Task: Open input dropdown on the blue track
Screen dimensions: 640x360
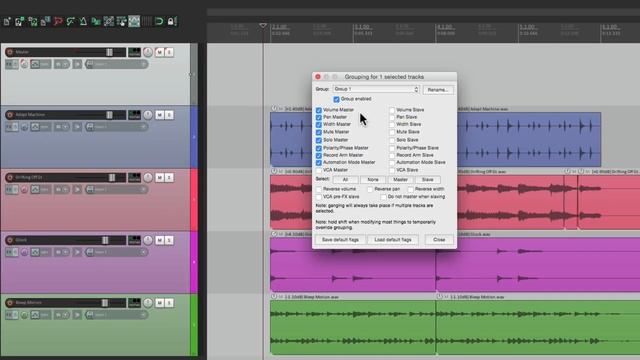Action: click(116, 127)
